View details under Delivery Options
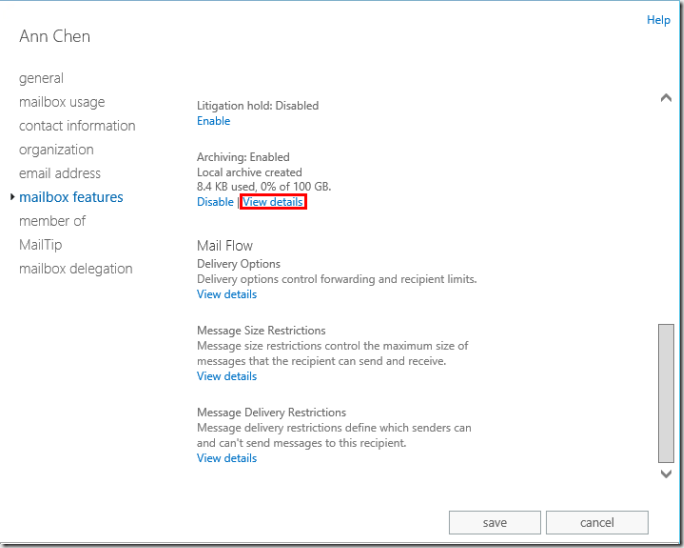 coord(227,295)
